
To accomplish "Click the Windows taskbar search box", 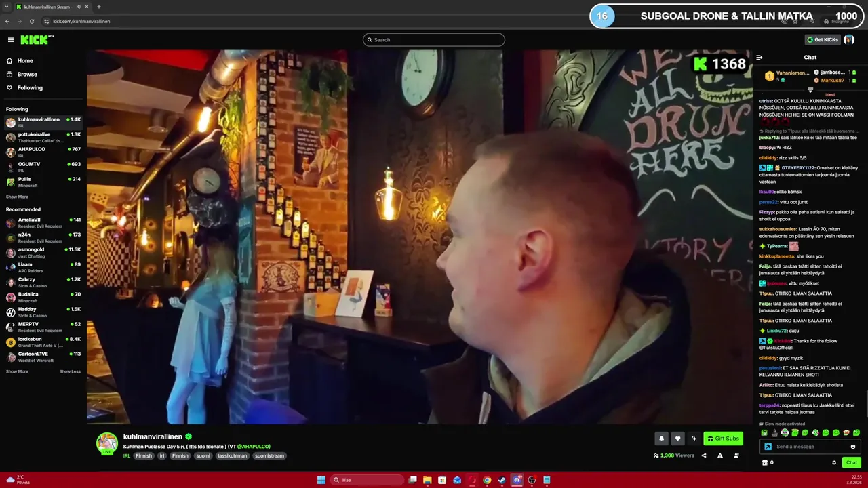I will (366, 480).
